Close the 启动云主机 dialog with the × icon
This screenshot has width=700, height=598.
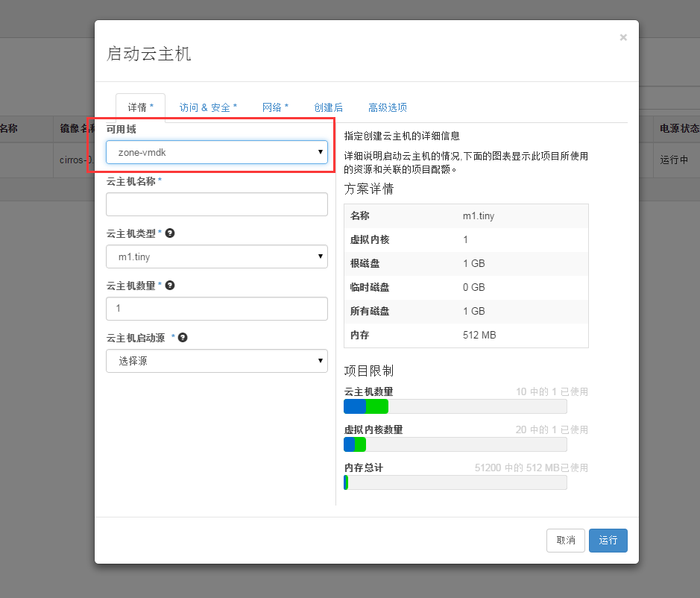[x=623, y=37]
